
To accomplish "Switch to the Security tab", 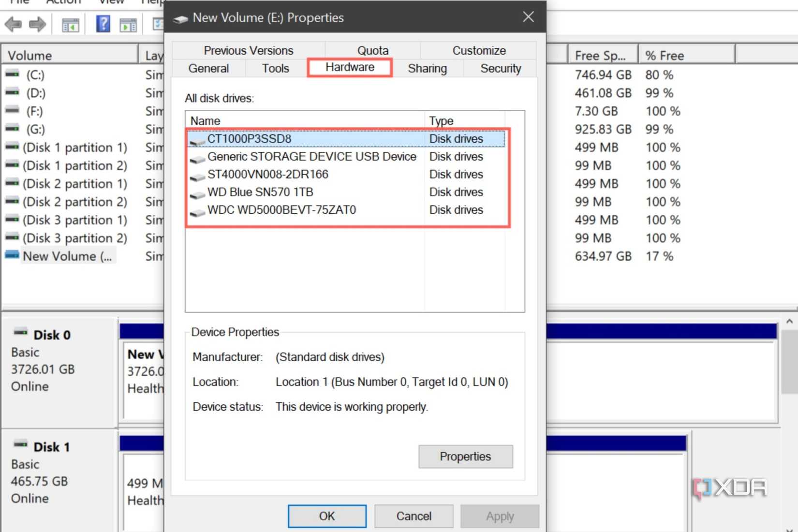I will tap(501, 68).
